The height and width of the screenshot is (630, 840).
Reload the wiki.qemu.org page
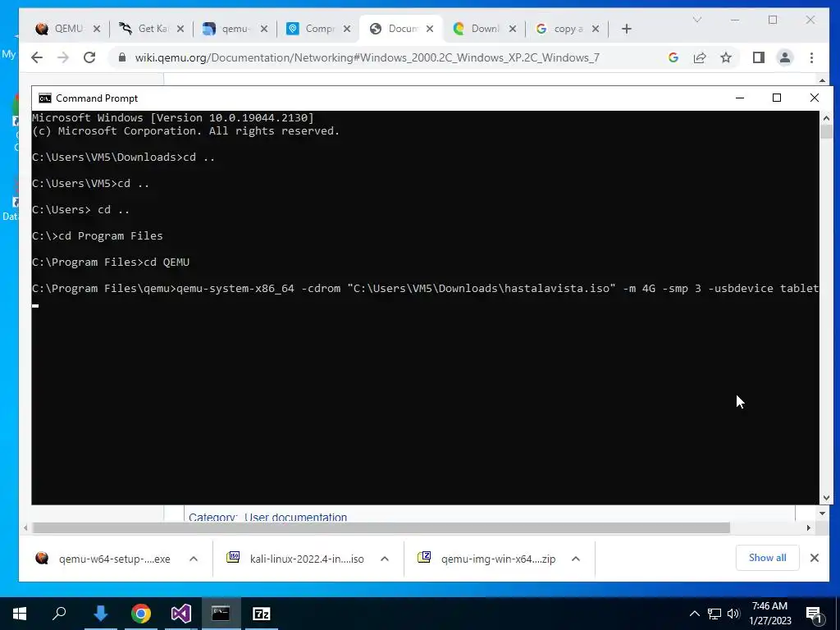89,57
